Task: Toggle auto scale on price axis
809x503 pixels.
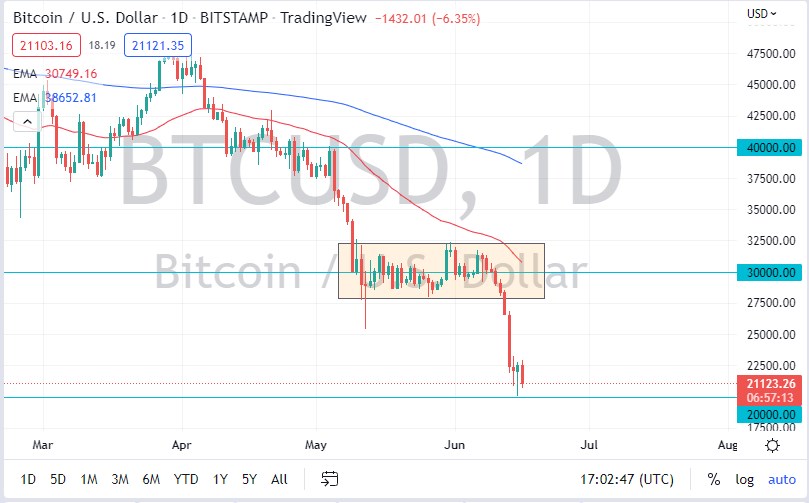Action: point(781,479)
